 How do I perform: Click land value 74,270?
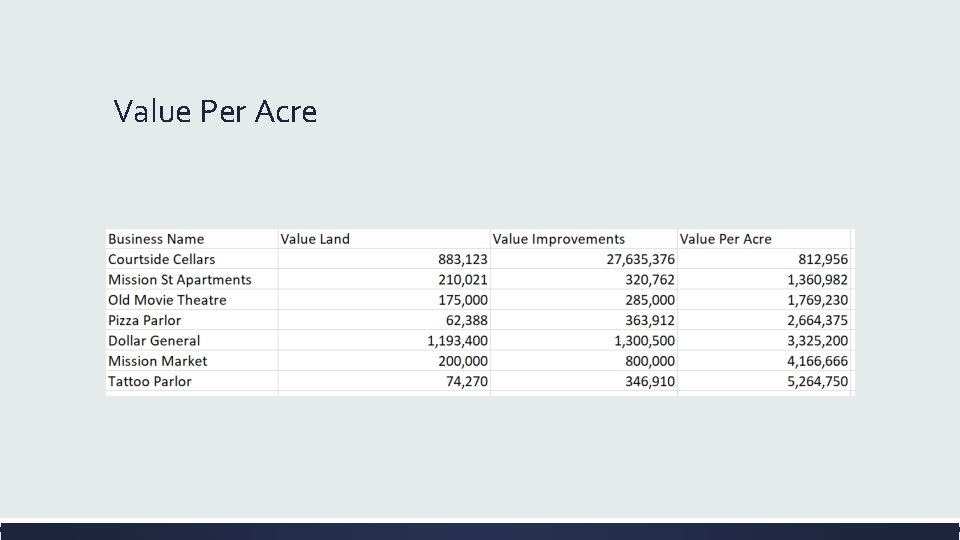tap(467, 381)
